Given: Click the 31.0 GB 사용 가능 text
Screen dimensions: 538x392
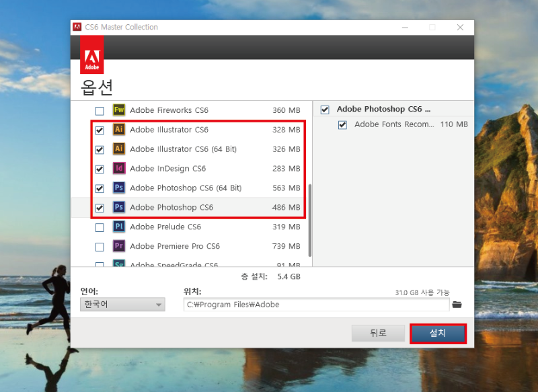Looking at the screenshot, I should [422, 292].
